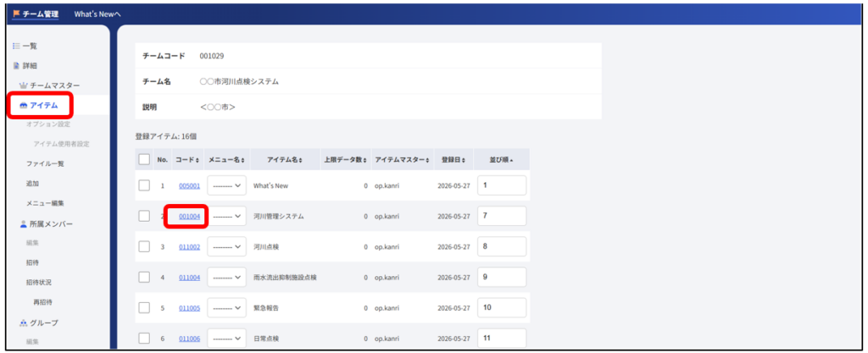Image resolution: width=868 pixels, height=353 pixels.
Task: Open メニュー編集 in sidebar
Action: (46, 203)
